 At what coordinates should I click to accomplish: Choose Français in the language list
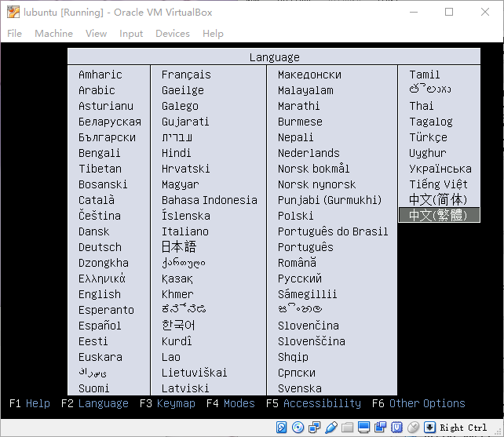(186, 75)
